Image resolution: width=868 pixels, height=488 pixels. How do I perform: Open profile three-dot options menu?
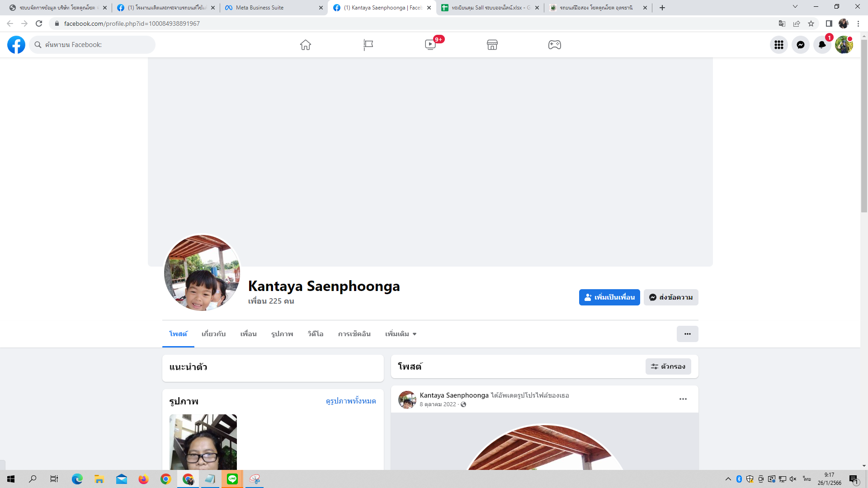687,334
